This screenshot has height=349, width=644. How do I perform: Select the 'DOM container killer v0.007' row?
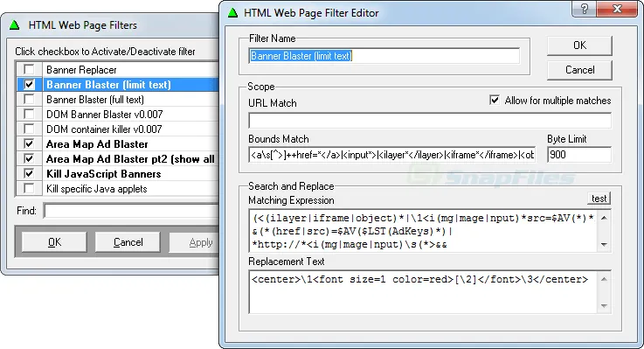click(x=118, y=129)
